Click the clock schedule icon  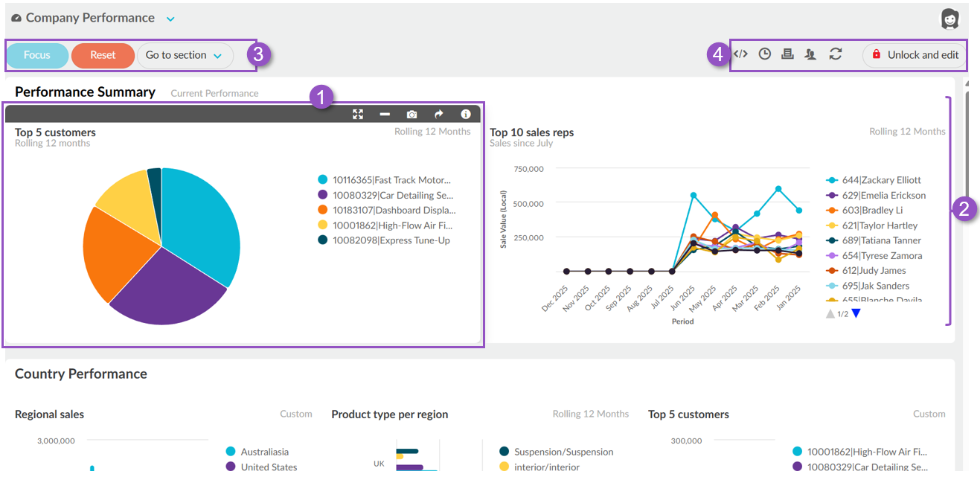click(x=764, y=54)
